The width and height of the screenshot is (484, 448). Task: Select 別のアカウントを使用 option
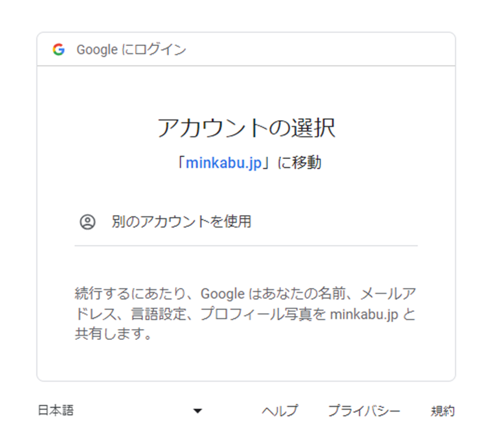coord(246,222)
